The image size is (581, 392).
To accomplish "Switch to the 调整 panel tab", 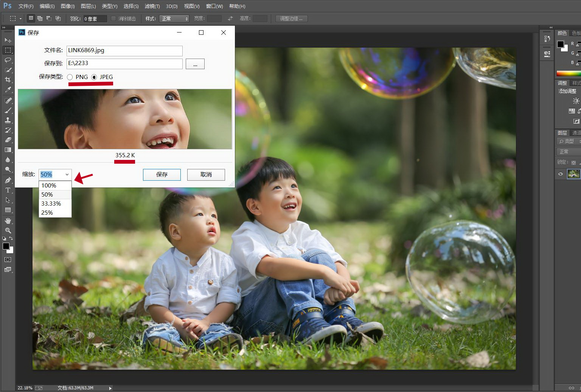I will point(562,83).
